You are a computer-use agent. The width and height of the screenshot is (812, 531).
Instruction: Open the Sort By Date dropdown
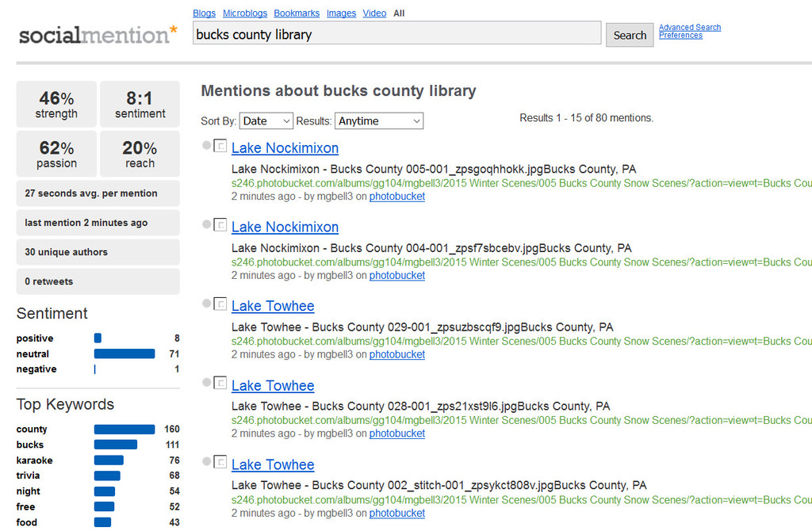click(266, 121)
